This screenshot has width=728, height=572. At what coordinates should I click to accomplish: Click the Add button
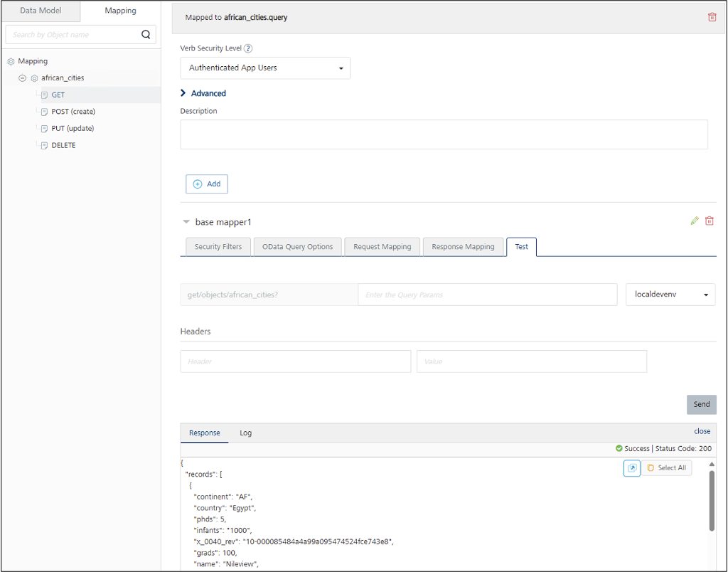(x=207, y=184)
